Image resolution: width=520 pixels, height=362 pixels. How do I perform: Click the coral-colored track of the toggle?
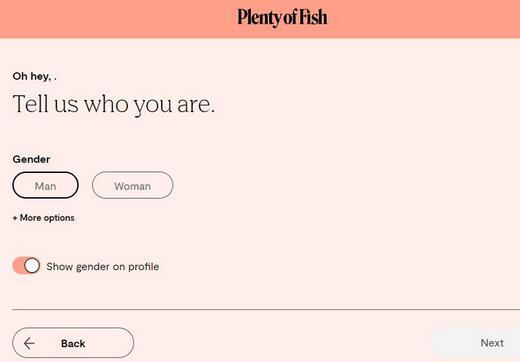click(x=18, y=266)
